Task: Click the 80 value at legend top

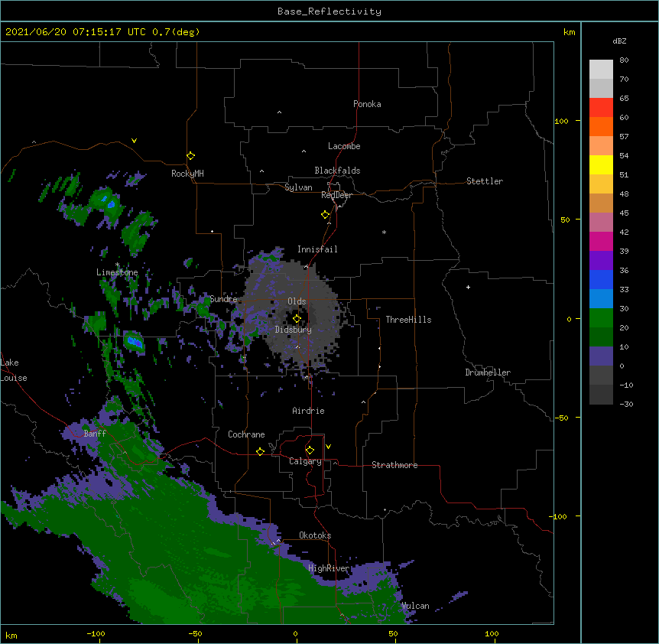Action: point(624,60)
